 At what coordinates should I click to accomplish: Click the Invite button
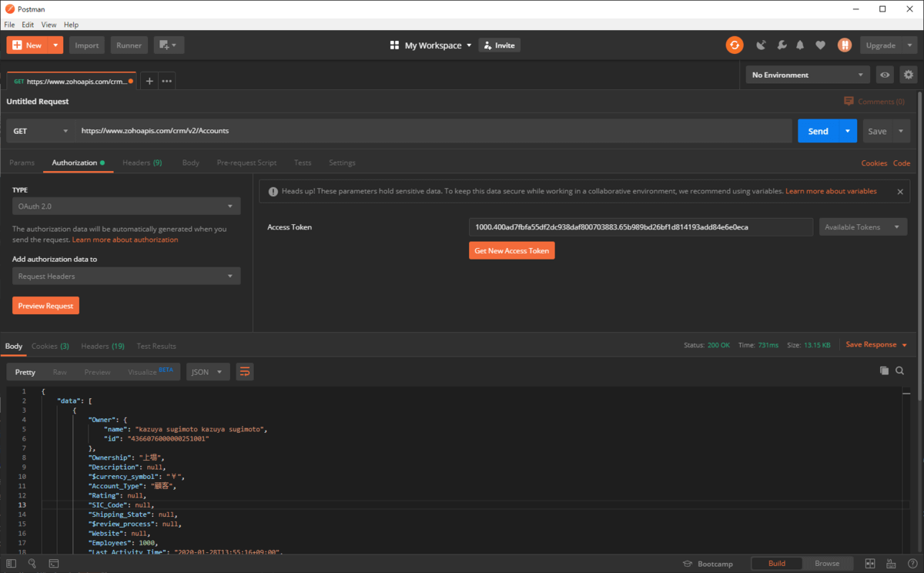(499, 45)
